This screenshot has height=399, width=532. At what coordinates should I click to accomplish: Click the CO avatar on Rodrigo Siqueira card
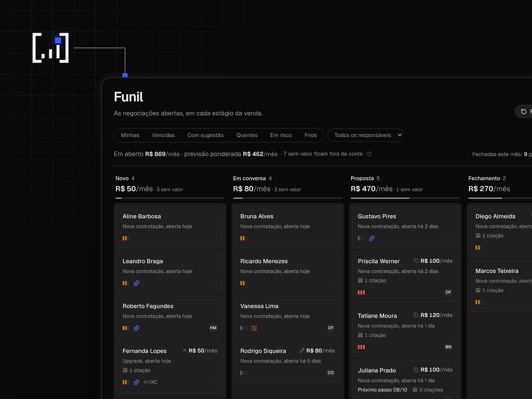(x=331, y=373)
